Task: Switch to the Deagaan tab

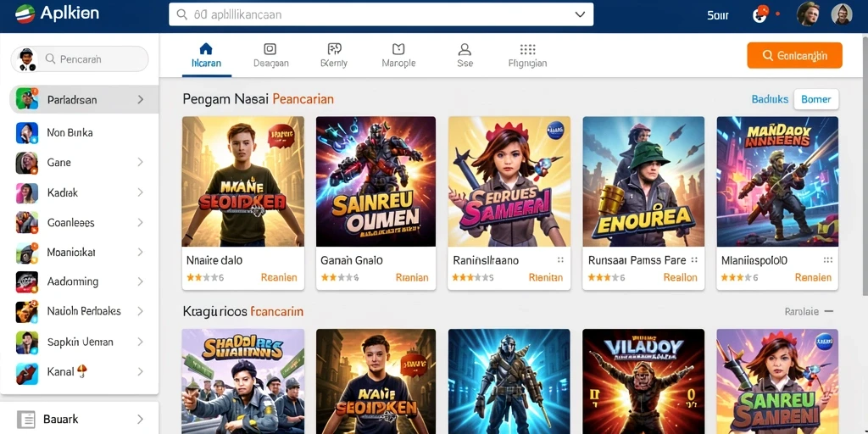Action: point(270,55)
